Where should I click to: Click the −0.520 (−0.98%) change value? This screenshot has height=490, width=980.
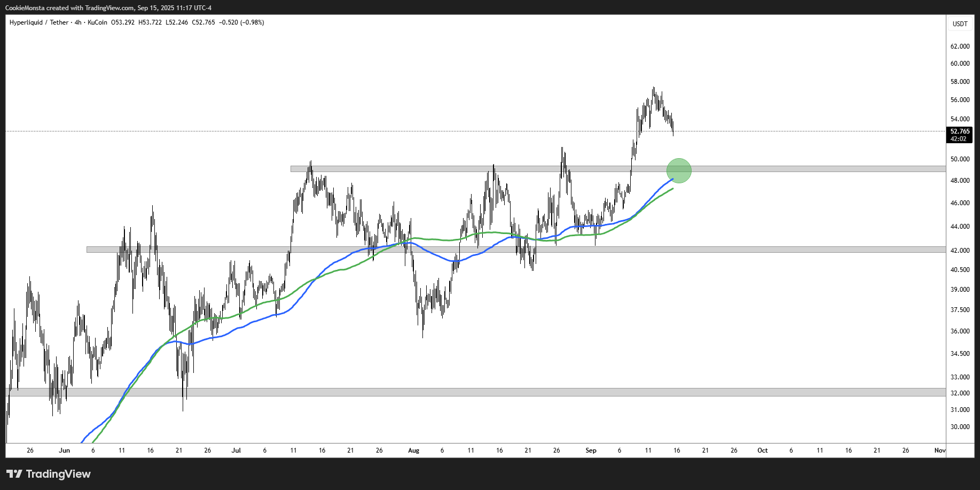241,22
